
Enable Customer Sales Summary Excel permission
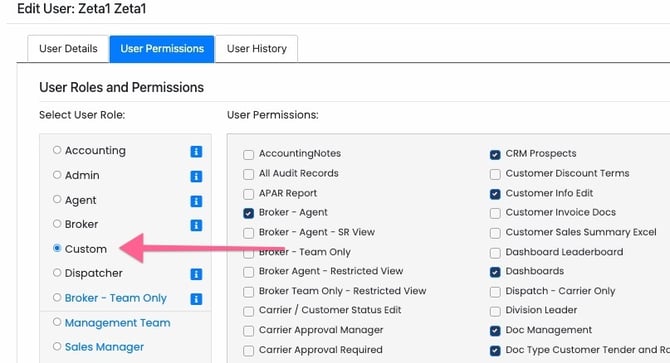coord(495,233)
